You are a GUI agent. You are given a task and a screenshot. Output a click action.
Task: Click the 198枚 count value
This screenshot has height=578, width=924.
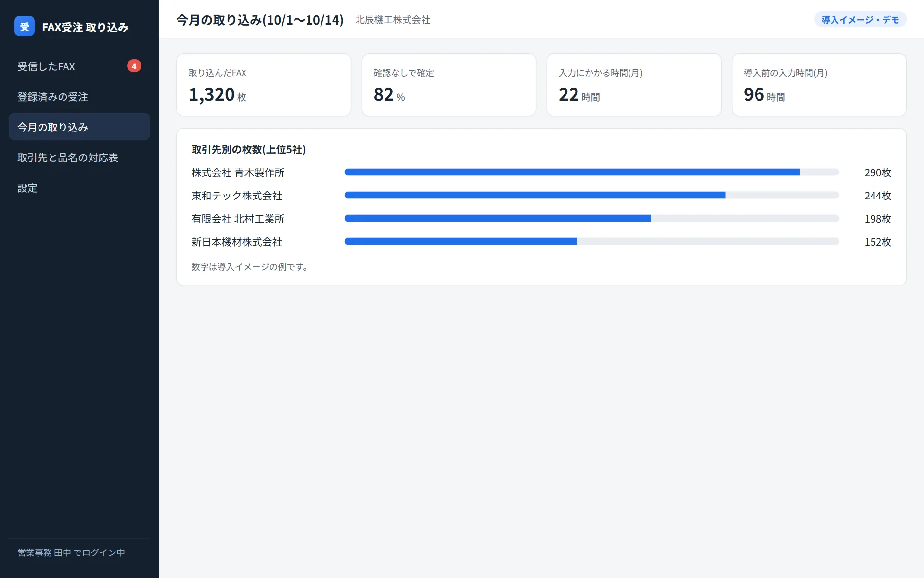(x=878, y=219)
